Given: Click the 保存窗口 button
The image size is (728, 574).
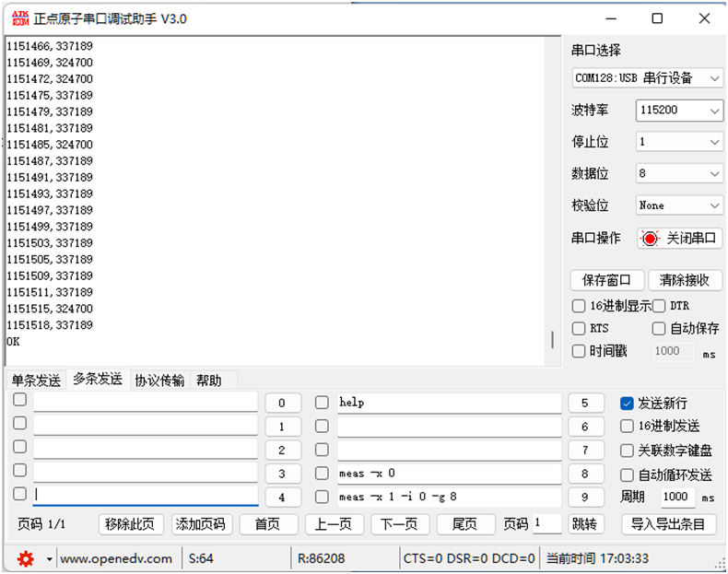Looking at the screenshot, I should pyautogui.click(x=606, y=280).
